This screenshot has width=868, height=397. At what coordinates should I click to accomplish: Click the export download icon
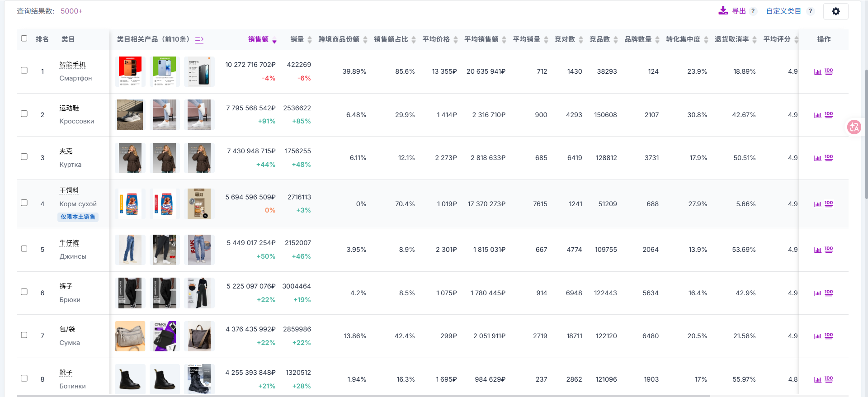click(723, 11)
